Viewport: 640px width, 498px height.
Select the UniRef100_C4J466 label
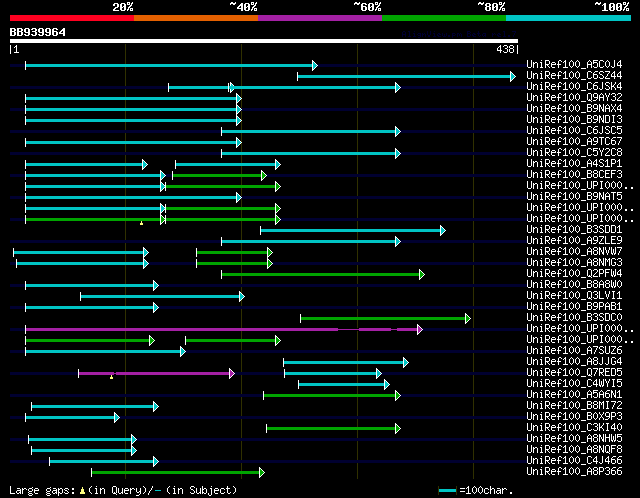574,461
